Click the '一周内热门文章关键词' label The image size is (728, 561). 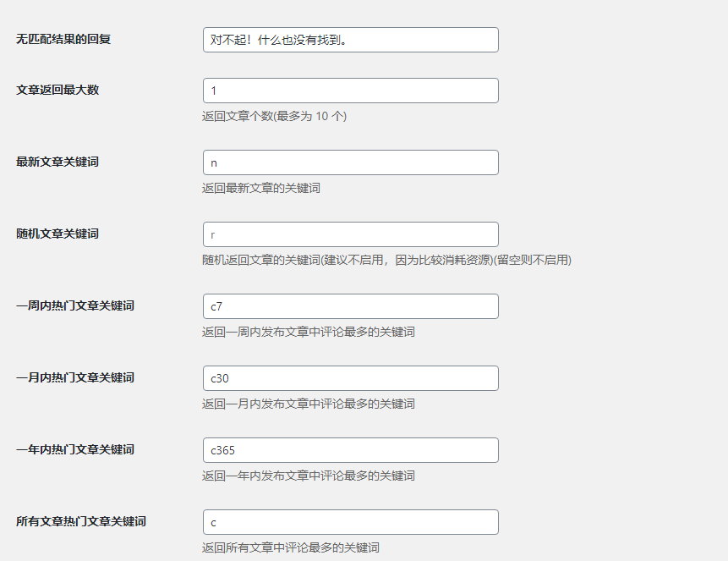75,305
